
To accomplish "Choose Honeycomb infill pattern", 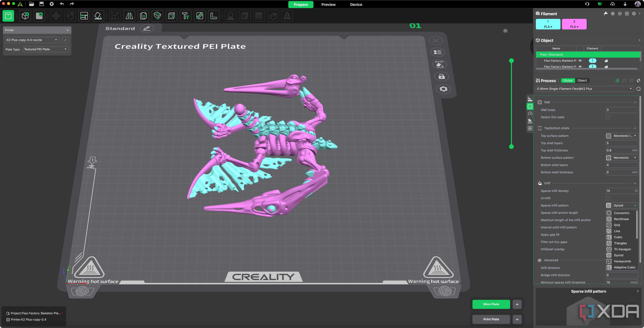I will (621, 261).
